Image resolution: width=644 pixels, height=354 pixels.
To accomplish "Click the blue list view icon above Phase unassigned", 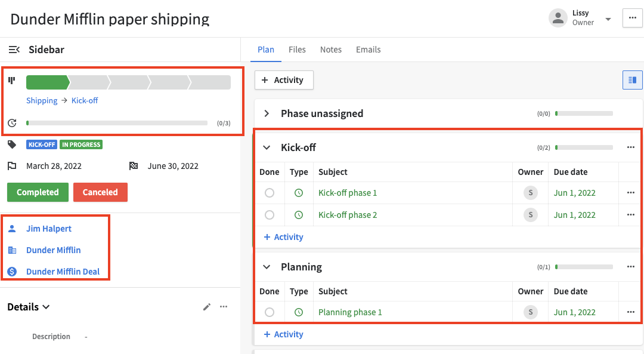I will pyautogui.click(x=632, y=79).
